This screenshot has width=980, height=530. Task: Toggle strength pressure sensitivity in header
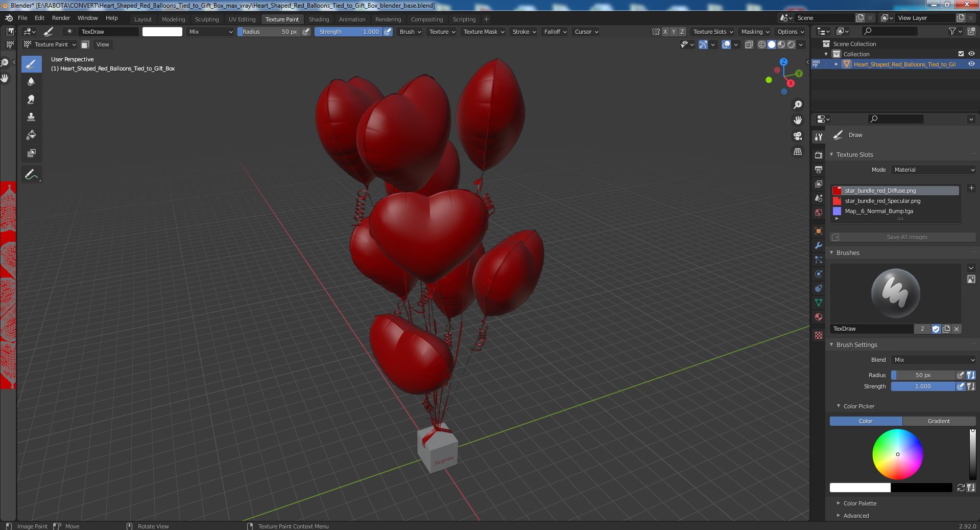pyautogui.click(x=388, y=32)
